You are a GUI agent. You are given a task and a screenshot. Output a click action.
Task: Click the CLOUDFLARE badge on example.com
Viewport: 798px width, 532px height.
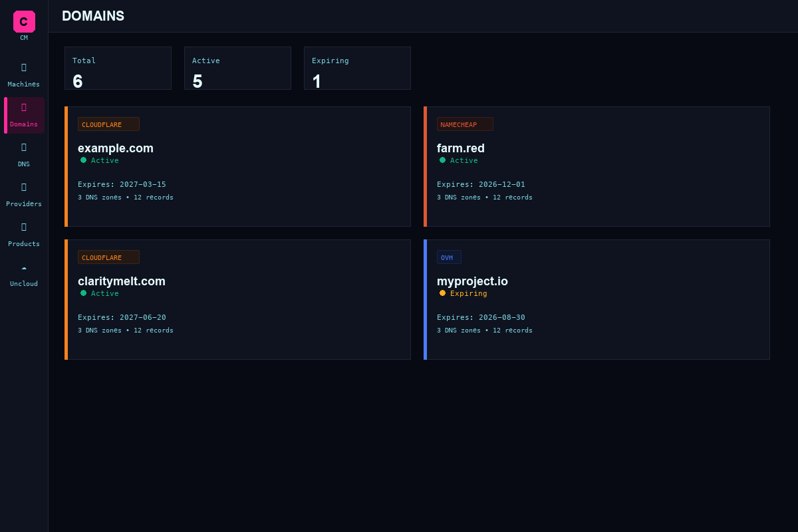coord(108,124)
